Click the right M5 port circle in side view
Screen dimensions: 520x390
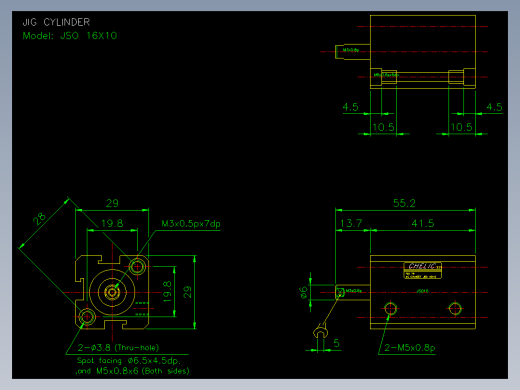coord(455,308)
